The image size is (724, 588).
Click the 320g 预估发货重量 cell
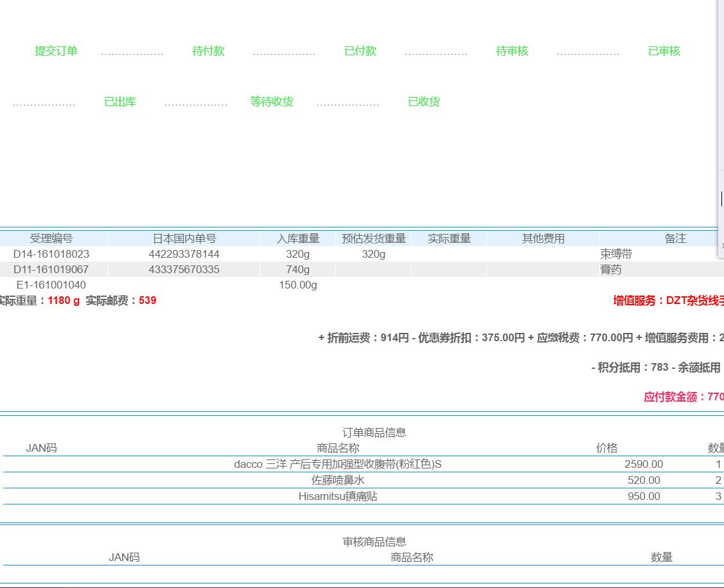click(373, 254)
